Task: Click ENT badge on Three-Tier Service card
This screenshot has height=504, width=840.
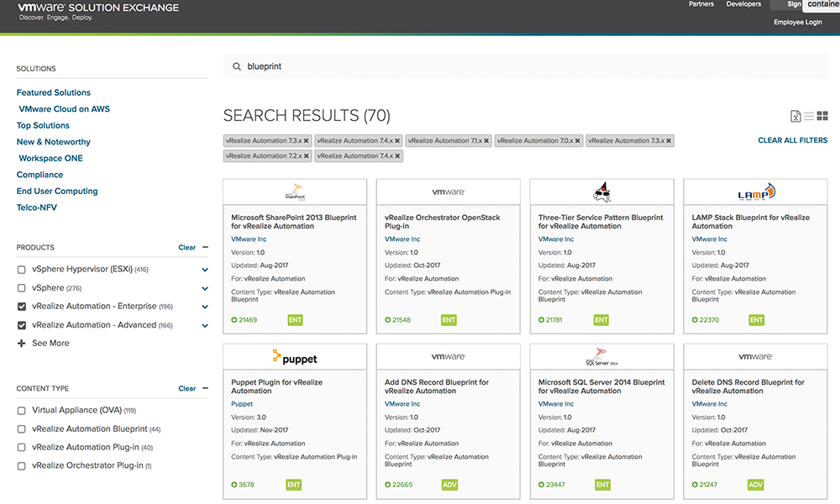Action: (601, 320)
